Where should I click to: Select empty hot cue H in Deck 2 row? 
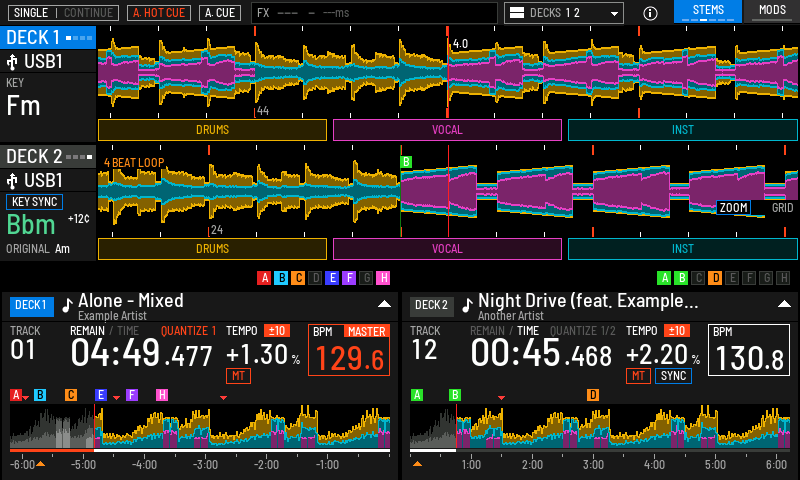pyautogui.click(x=783, y=278)
